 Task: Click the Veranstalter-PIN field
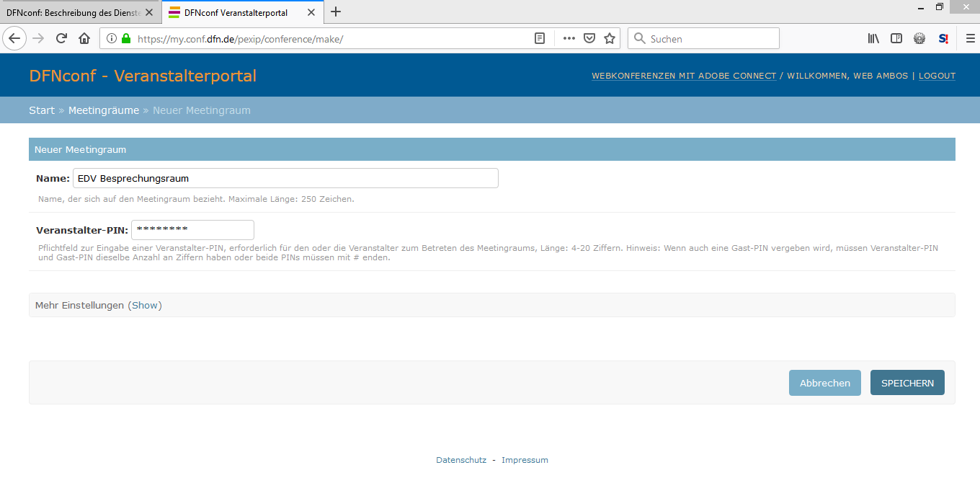(192, 230)
